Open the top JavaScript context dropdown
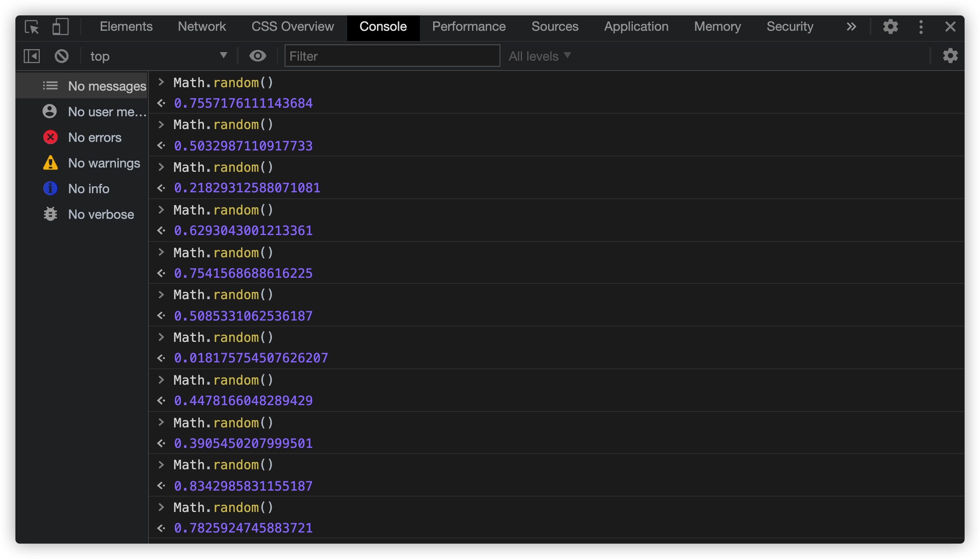 158,56
